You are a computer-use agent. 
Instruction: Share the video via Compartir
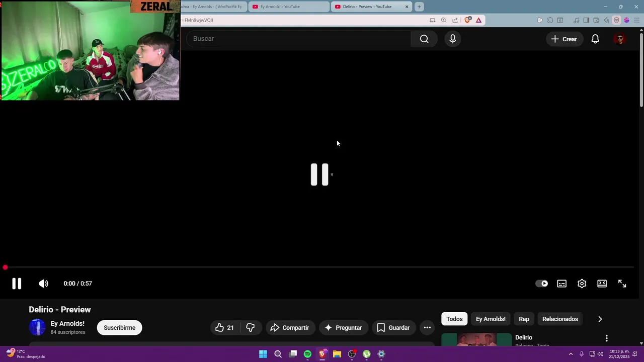pos(290,328)
